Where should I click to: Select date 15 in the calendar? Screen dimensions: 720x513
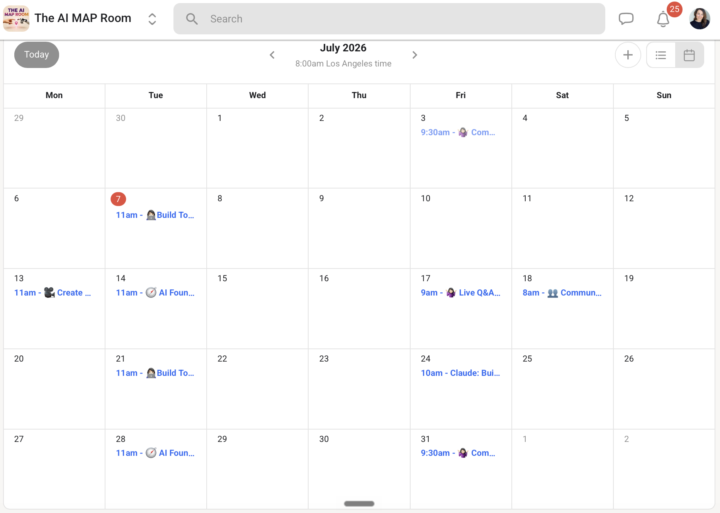point(222,278)
